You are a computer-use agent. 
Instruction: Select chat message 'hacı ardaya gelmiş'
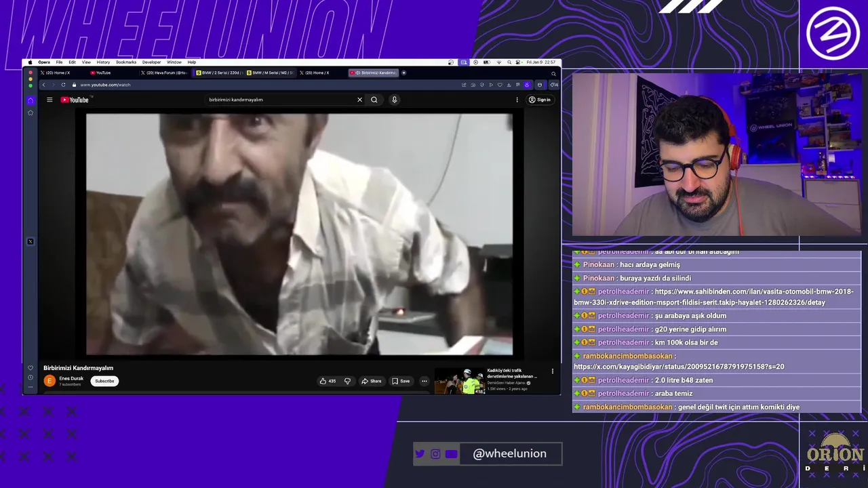(x=650, y=264)
